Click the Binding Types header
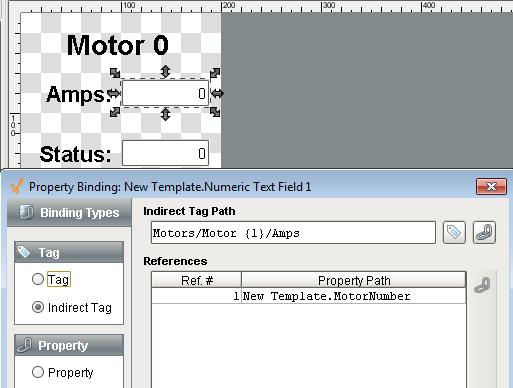The width and height of the screenshot is (513, 388). coord(69,212)
